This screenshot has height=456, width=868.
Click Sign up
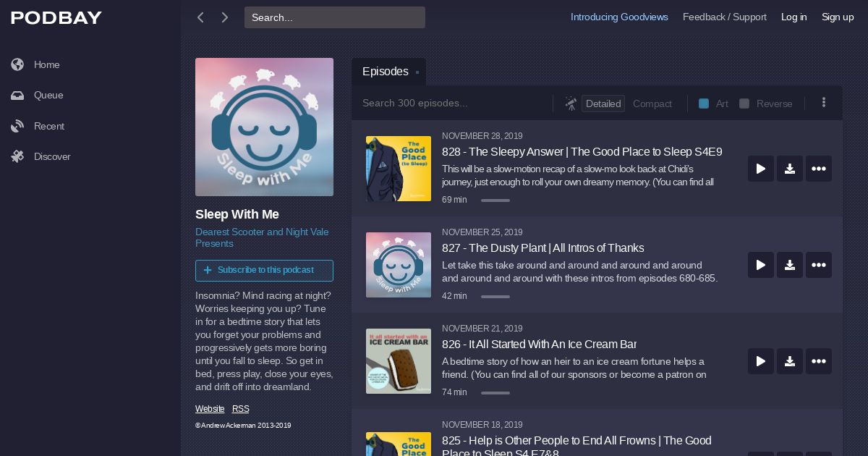(x=838, y=17)
